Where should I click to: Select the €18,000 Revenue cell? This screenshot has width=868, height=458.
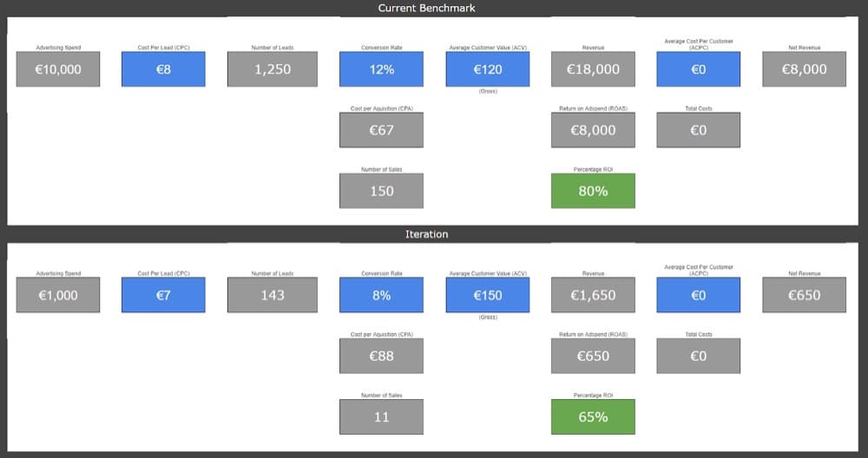coord(593,69)
